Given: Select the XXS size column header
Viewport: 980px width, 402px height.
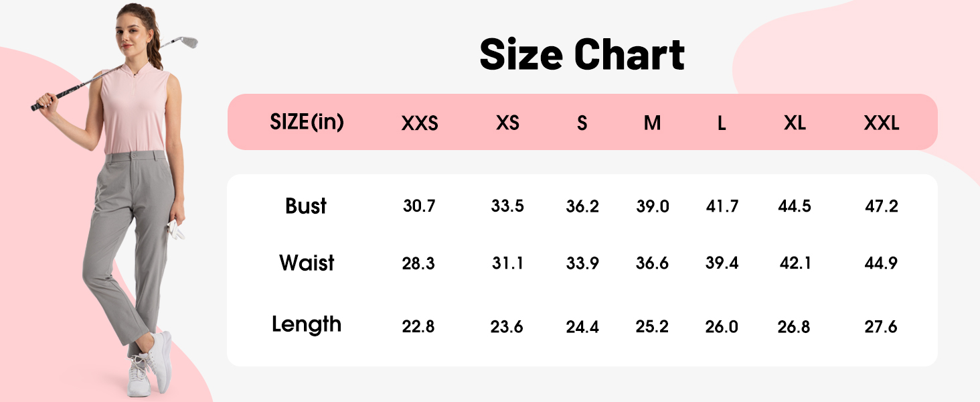Looking at the screenshot, I should click(420, 123).
